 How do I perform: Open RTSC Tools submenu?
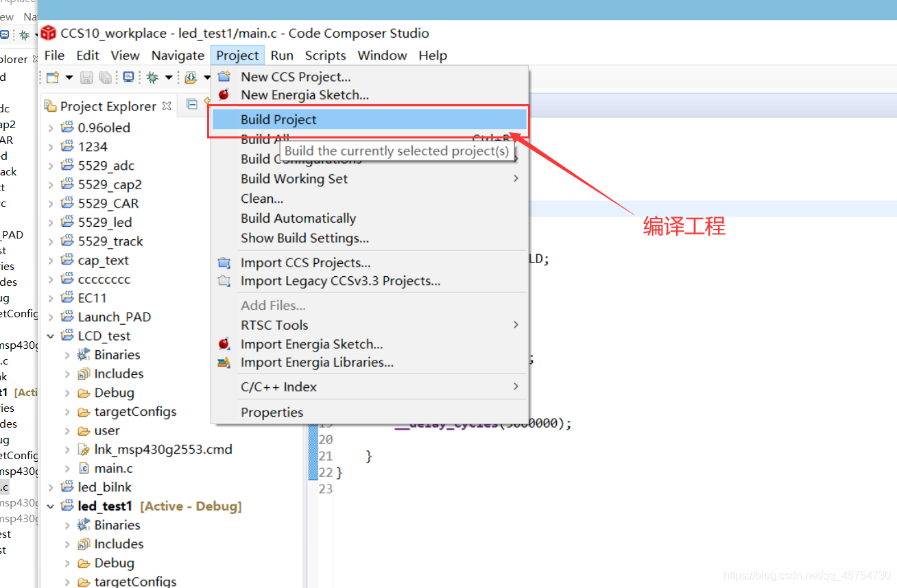(x=370, y=325)
